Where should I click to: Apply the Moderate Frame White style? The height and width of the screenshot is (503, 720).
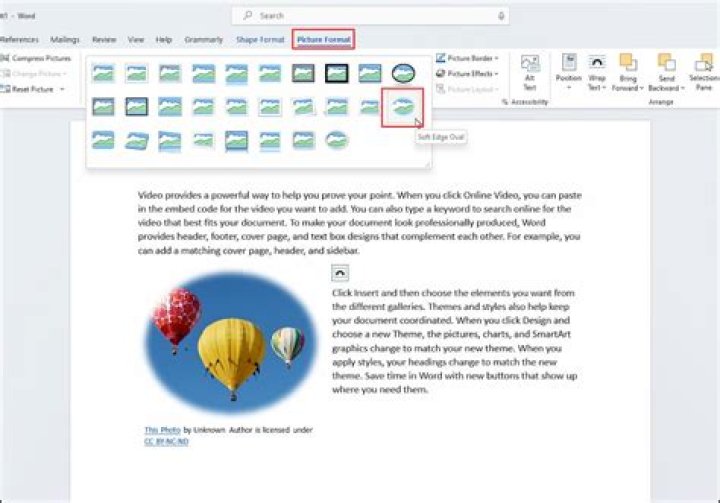[x=270, y=107]
